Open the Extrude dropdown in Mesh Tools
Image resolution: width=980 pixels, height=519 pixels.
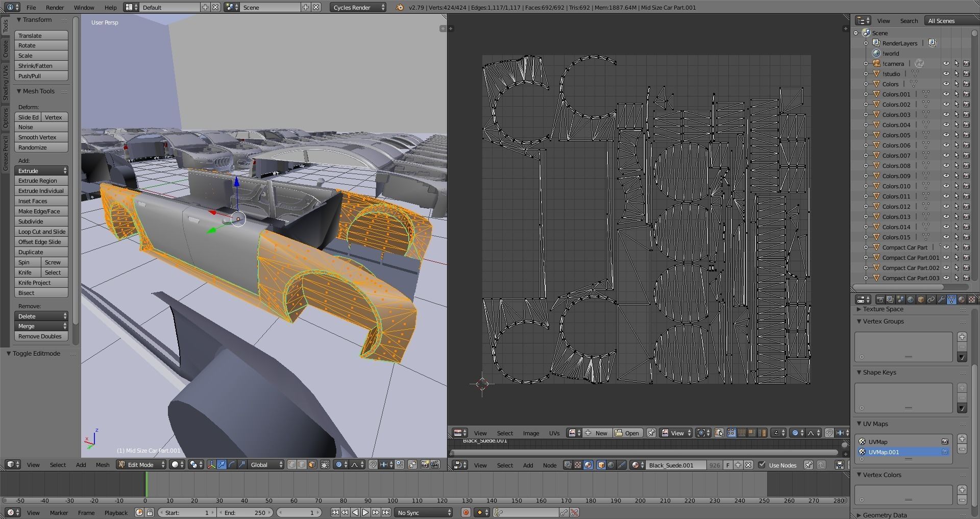(41, 171)
